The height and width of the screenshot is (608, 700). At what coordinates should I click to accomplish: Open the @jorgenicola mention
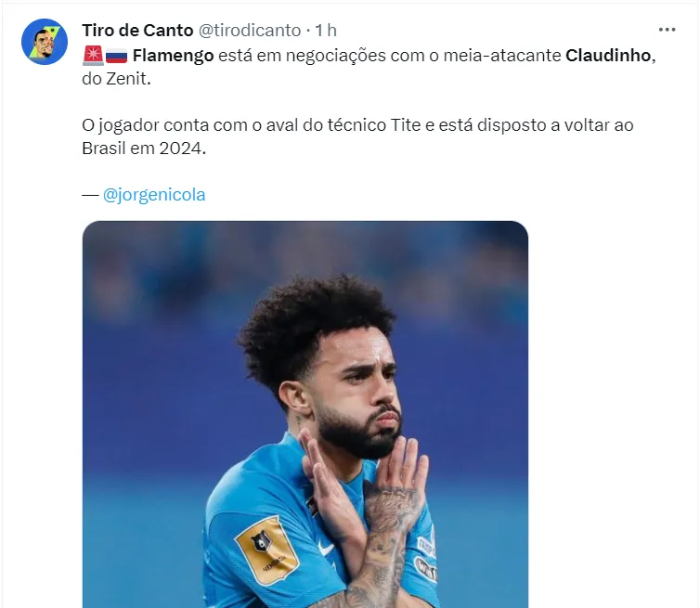154,195
